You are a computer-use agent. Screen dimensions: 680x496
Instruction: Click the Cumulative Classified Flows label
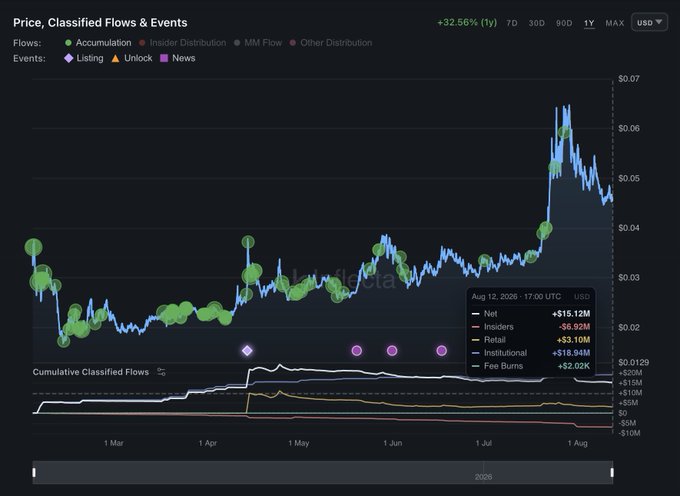click(x=91, y=372)
